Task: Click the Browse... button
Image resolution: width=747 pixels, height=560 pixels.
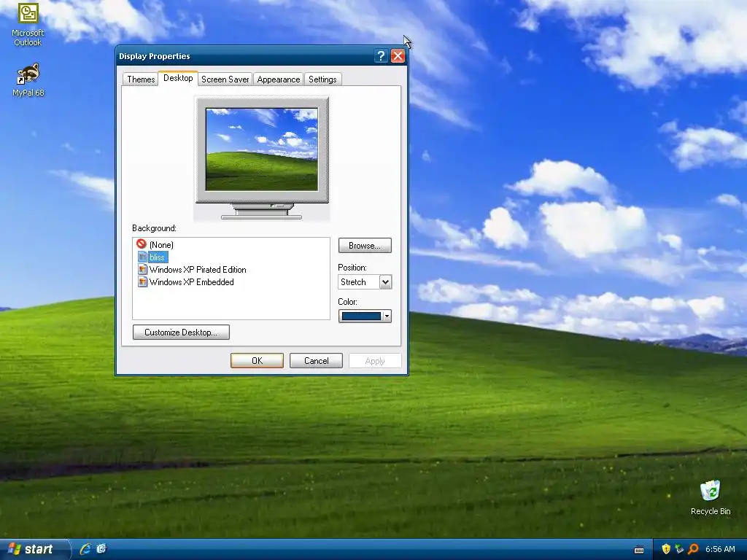Action: tap(365, 246)
